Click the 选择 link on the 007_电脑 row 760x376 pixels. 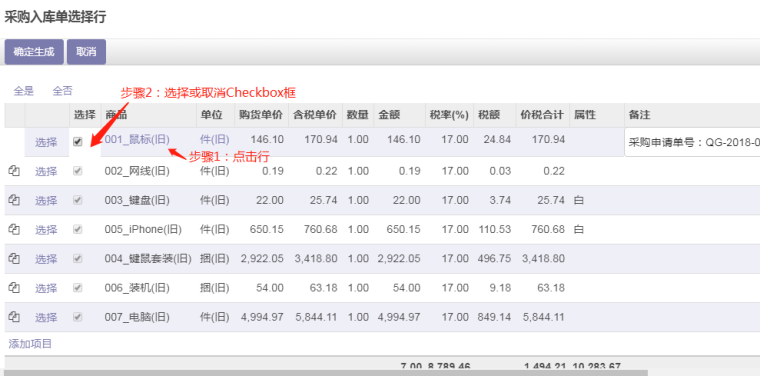pyautogui.click(x=46, y=317)
